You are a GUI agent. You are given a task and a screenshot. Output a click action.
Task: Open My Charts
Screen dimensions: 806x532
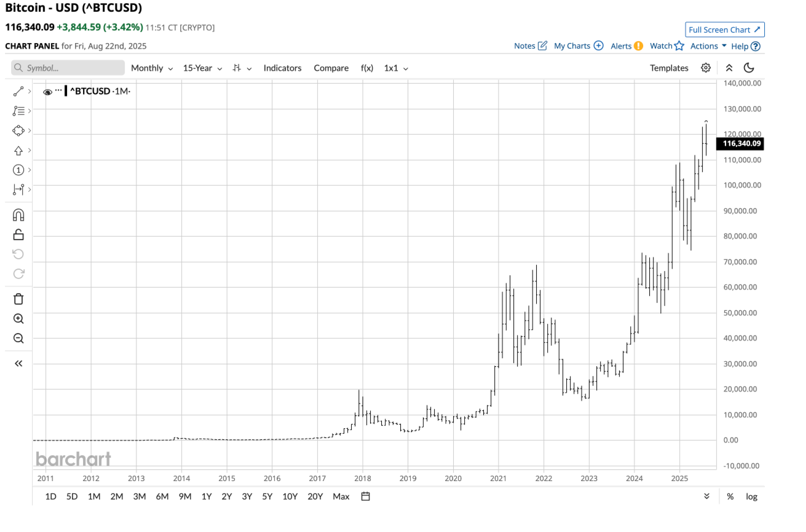[x=579, y=46]
